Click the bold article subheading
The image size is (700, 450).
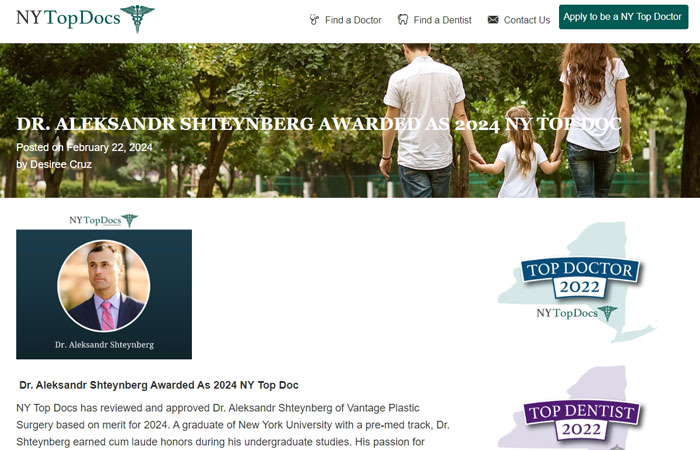pyautogui.click(x=159, y=385)
